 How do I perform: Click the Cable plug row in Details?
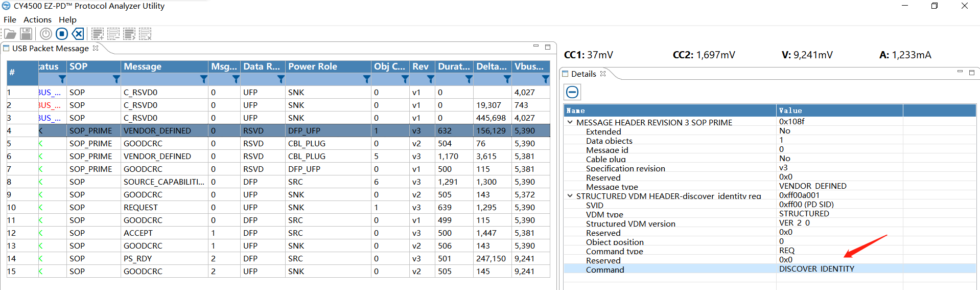tap(769, 159)
